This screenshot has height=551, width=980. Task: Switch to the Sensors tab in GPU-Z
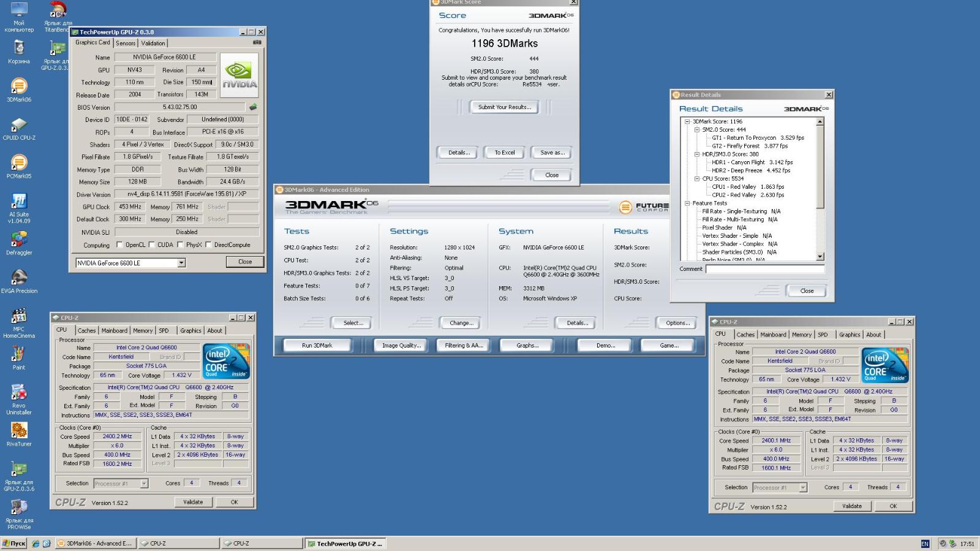pyautogui.click(x=126, y=43)
